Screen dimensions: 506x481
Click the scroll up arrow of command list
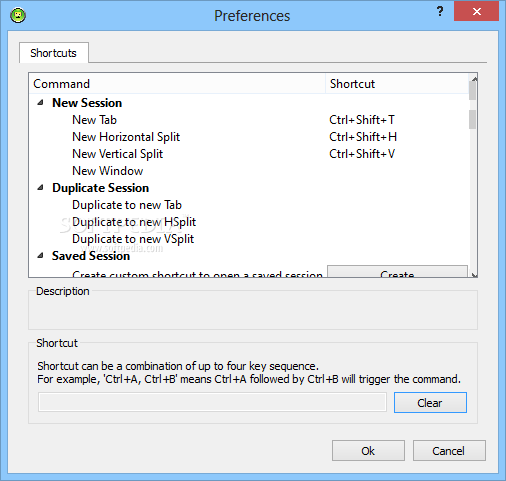tap(473, 79)
